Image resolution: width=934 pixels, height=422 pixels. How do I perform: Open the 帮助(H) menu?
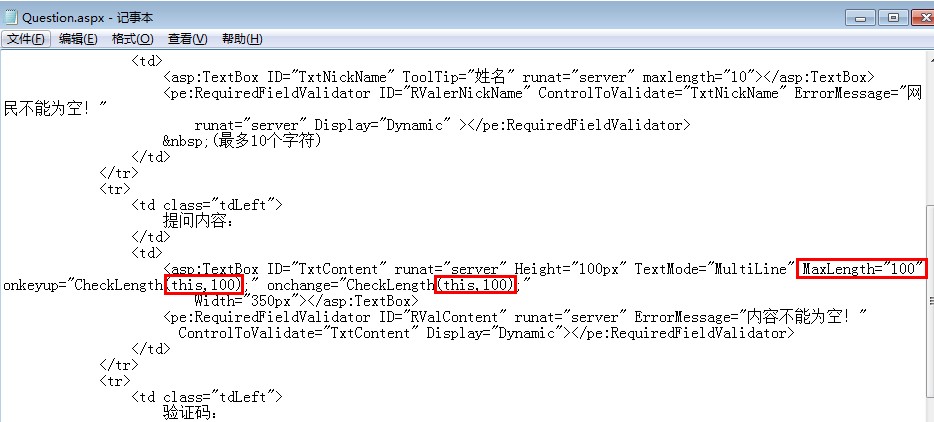tap(242, 39)
